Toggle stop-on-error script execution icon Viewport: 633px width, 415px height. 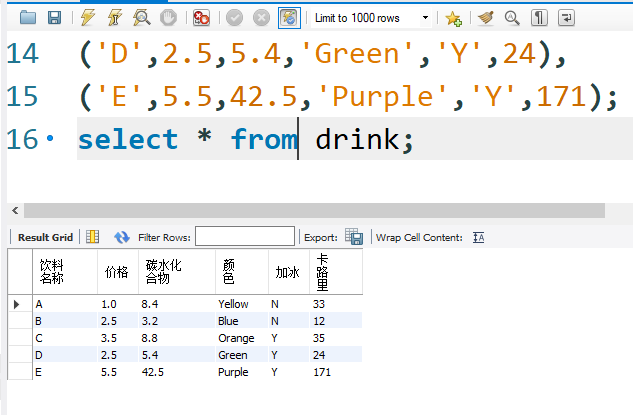(202, 18)
